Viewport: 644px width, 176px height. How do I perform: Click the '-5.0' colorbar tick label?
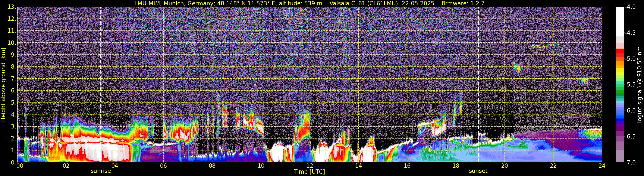point(630,59)
